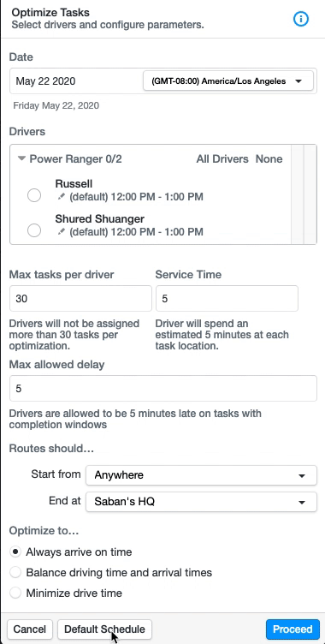Select the Russell driver radio button
The height and width of the screenshot is (644, 325).
[x=34, y=195]
